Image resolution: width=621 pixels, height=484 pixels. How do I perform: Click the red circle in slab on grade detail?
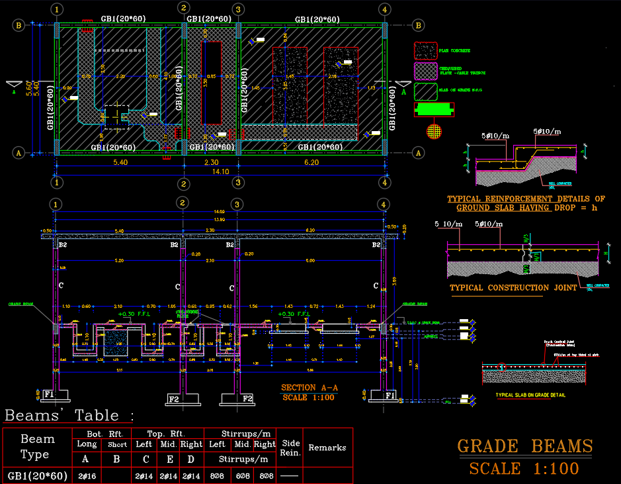click(501, 367)
